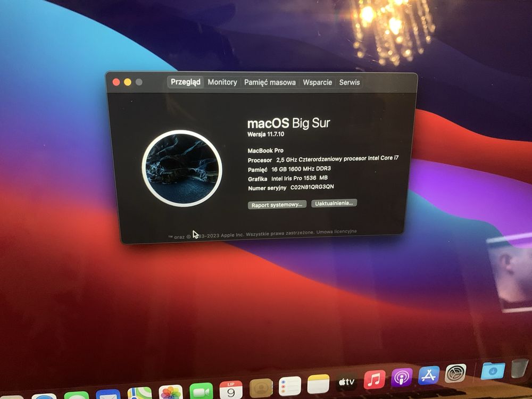Viewport: 532px width, 399px height.
Task: Open the Calendar icon showing LIP 9
Action: coord(231,389)
